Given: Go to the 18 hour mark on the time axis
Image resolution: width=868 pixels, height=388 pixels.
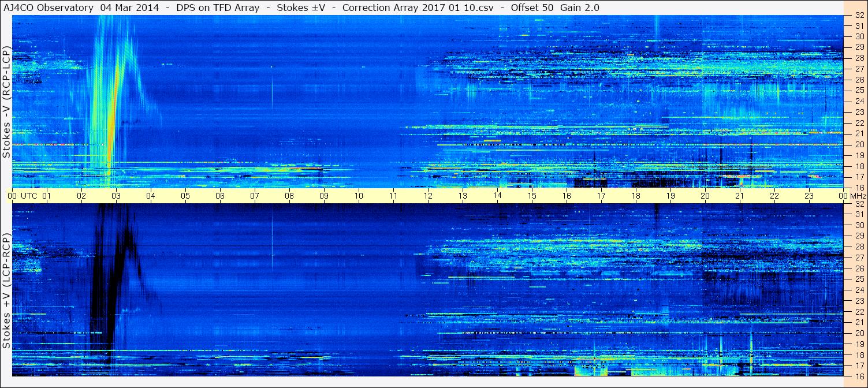Looking at the screenshot, I should (x=636, y=196).
